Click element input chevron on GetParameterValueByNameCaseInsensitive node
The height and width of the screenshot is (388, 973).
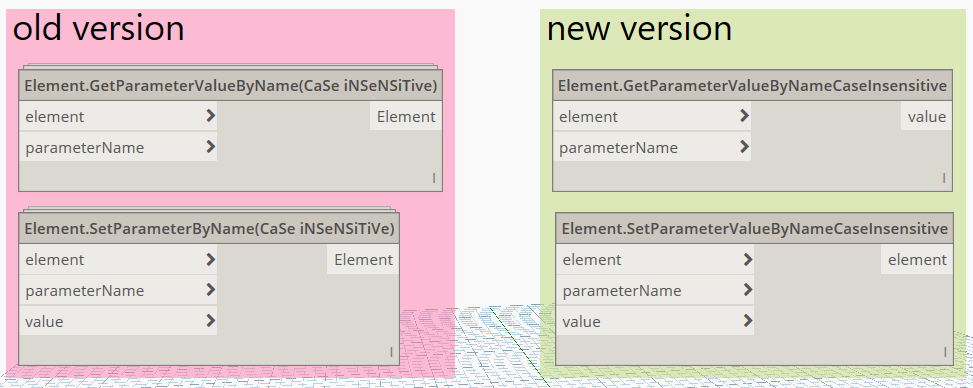[x=745, y=115]
